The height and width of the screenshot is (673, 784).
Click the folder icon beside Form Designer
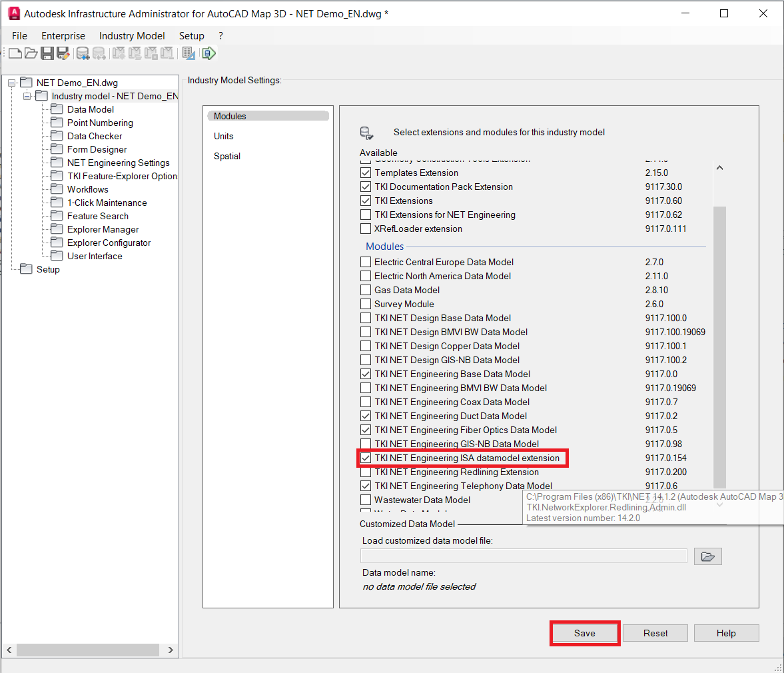coord(57,149)
